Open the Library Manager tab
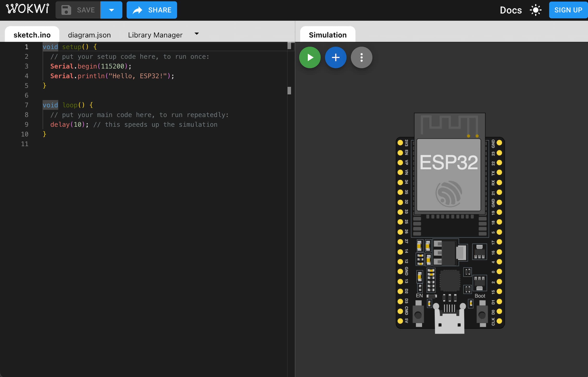Image resolution: width=588 pixels, height=377 pixels. click(155, 35)
